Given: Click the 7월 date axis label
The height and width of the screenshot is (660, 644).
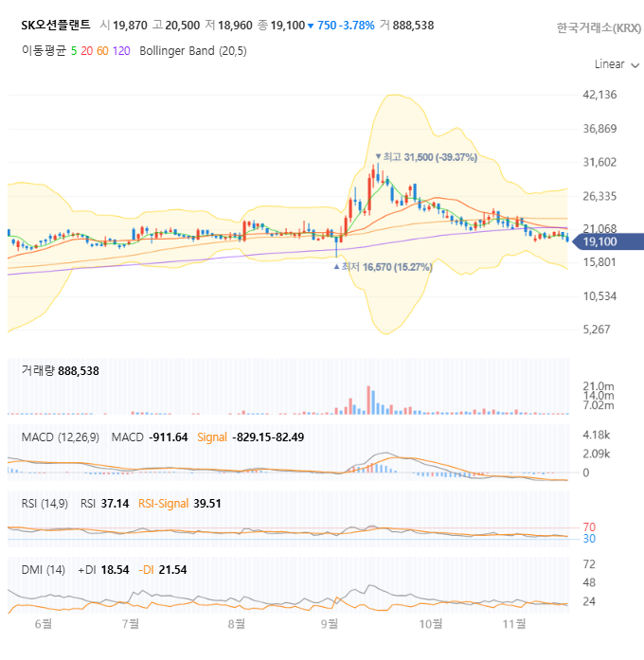Looking at the screenshot, I should (131, 624).
